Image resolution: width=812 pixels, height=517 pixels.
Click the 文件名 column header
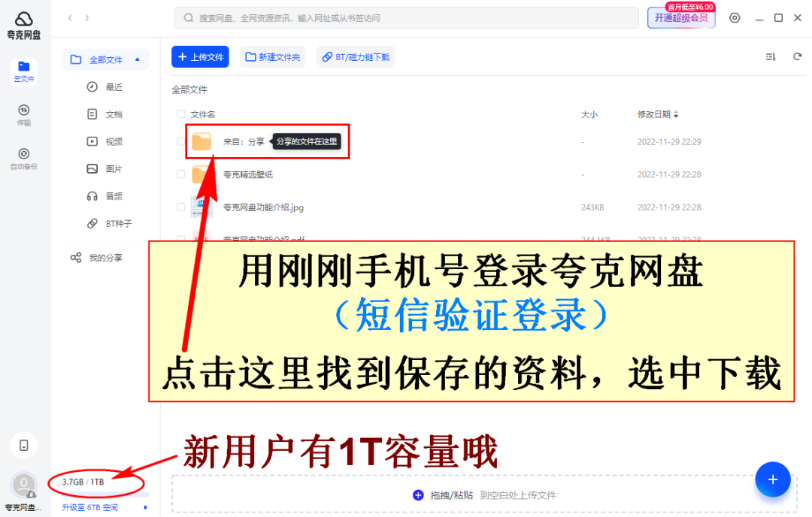click(x=202, y=114)
